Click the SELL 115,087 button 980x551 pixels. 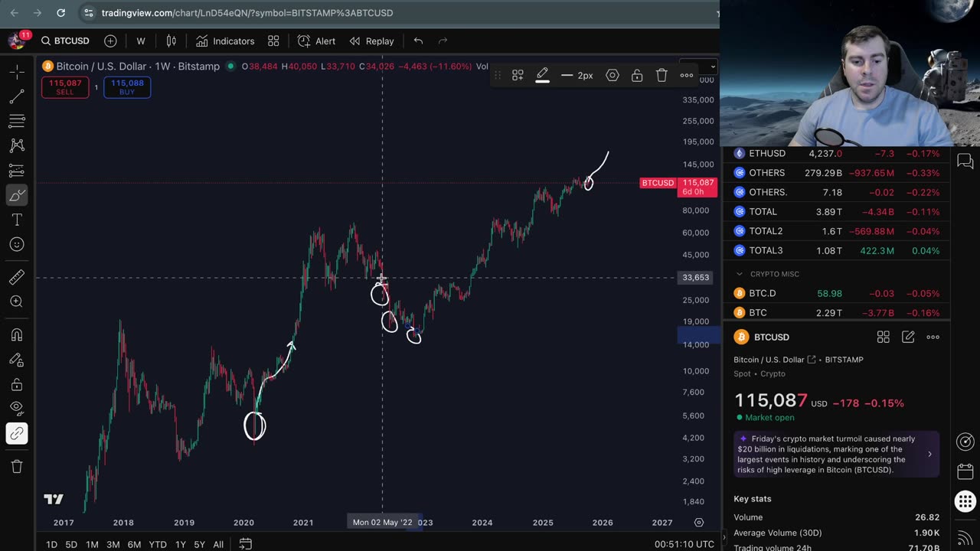[65, 87]
